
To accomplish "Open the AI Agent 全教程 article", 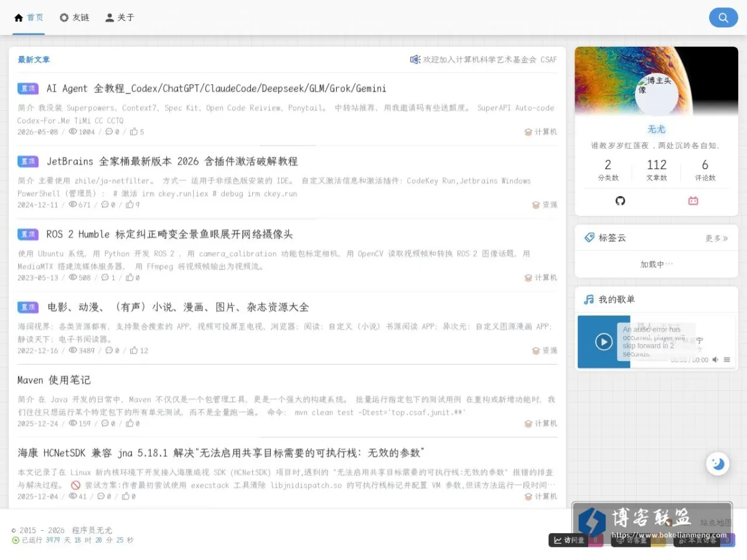I will tap(216, 88).
